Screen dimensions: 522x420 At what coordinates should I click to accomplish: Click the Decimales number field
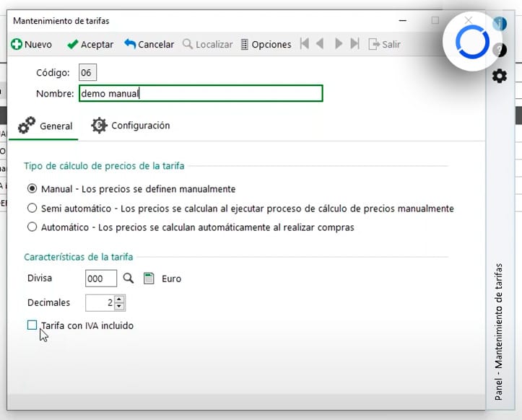pyautogui.click(x=100, y=303)
